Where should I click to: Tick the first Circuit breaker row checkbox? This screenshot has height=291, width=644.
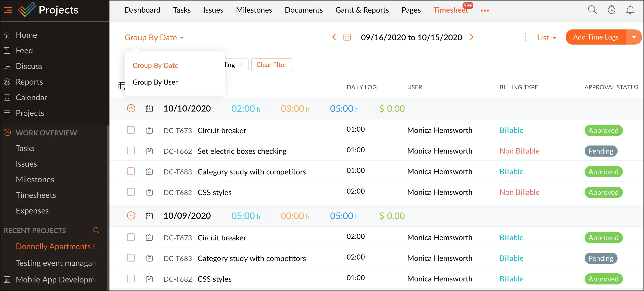coord(131,130)
